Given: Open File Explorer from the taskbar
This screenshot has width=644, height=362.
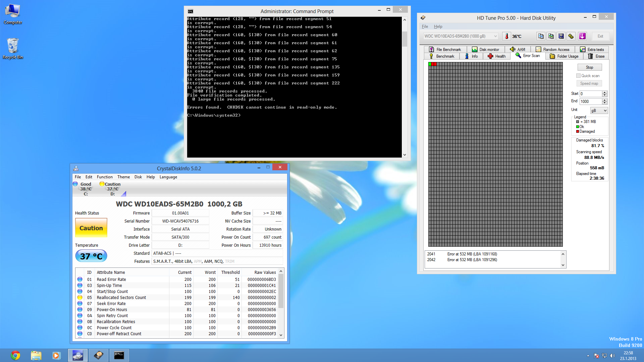Looking at the screenshot, I should click(x=36, y=355).
